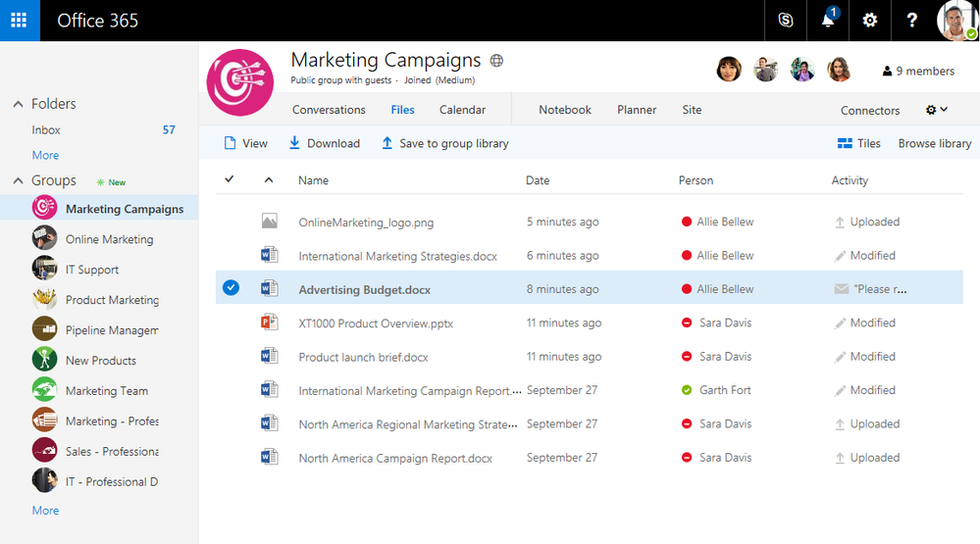This screenshot has height=544, width=980.
Task: Collapse the Folders section
Action: [18, 104]
